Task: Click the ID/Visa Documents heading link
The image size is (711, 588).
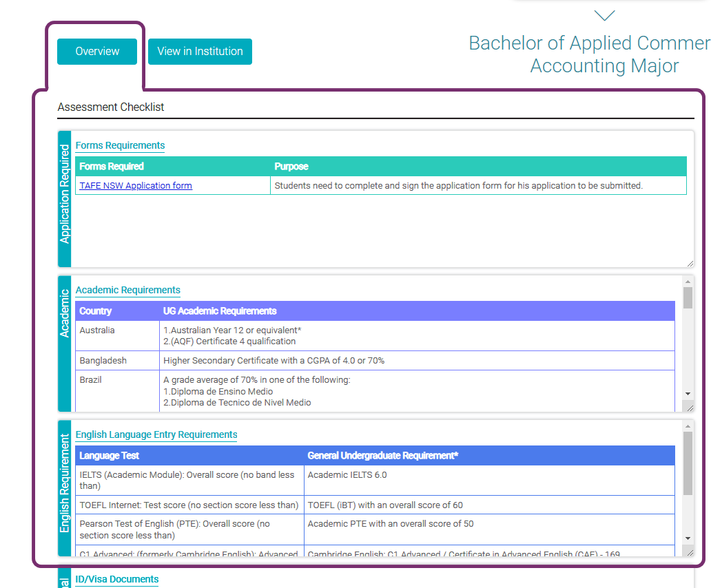Action: 116,579
